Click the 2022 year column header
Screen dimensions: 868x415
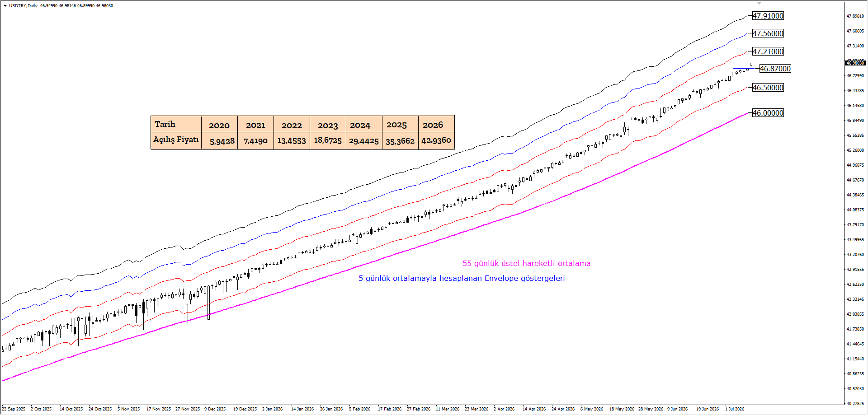292,125
